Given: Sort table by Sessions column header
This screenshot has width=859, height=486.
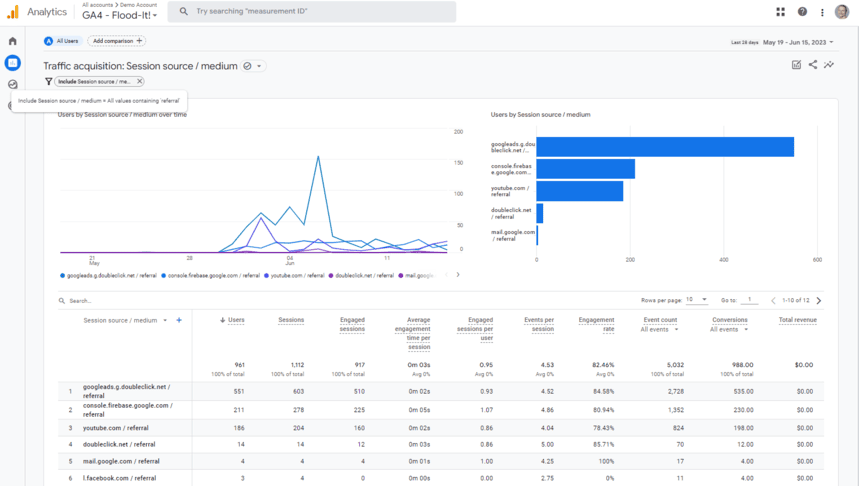Looking at the screenshot, I should point(291,320).
